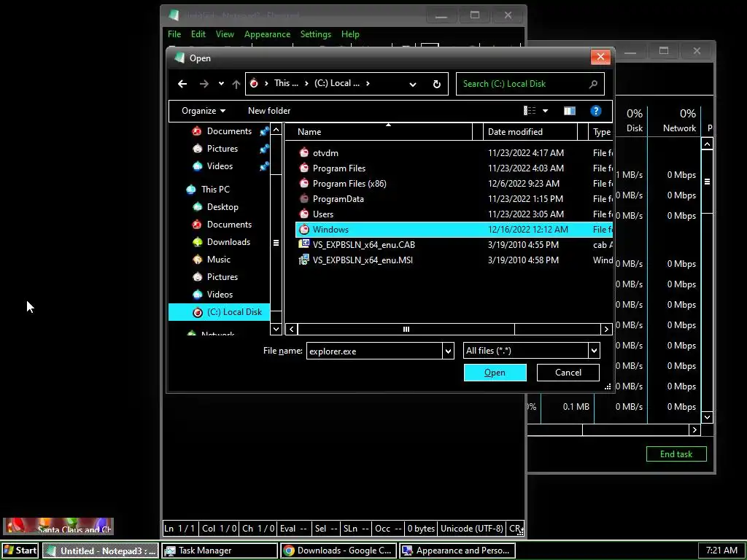The width and height of the screenshot is (747, 560).
Task: Select the Program Files folder
Action: [x=338, y=168]
